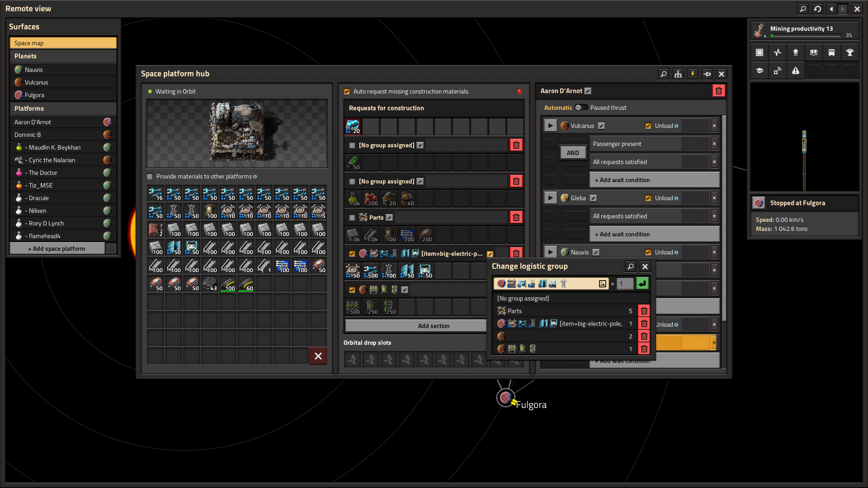Delete the first No group assigned section
This screenshot has height=488, width=868.
(516, 145)
